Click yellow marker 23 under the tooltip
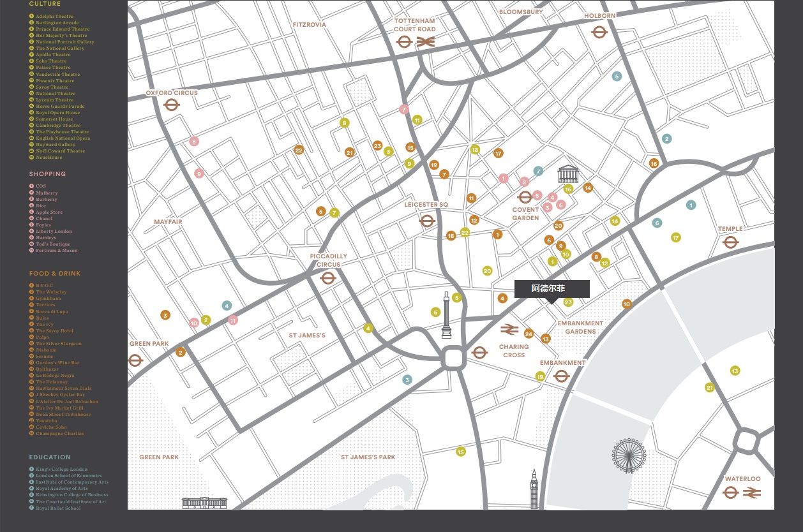Screen dimensions: 803x532 click(x=568, y=302)
